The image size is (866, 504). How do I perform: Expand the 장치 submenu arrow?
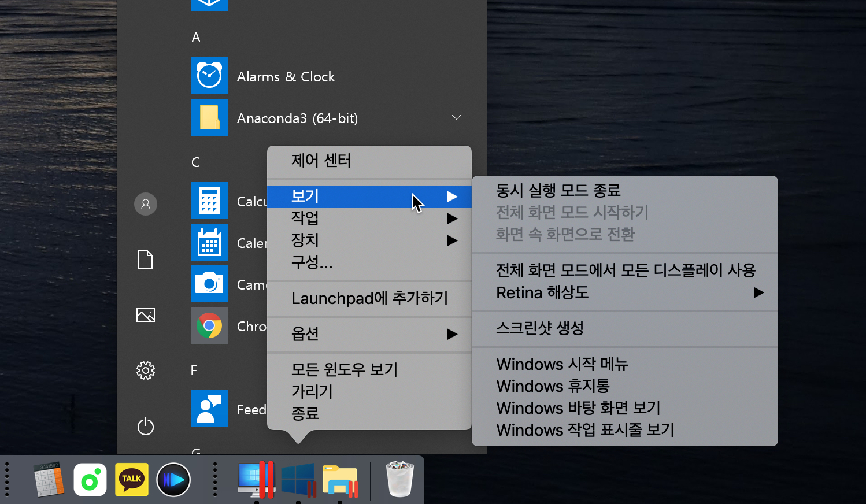pos(452,240)
